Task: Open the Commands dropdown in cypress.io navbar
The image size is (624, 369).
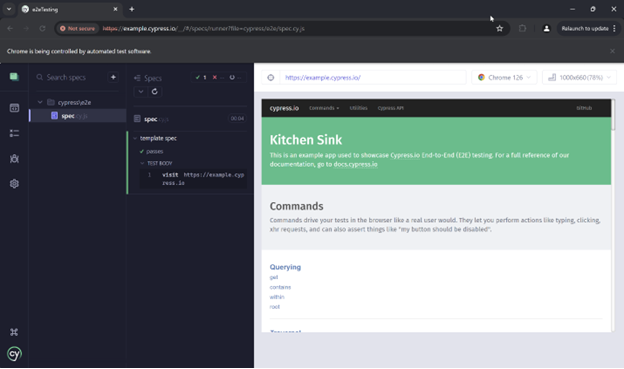Action: (324, 108)
